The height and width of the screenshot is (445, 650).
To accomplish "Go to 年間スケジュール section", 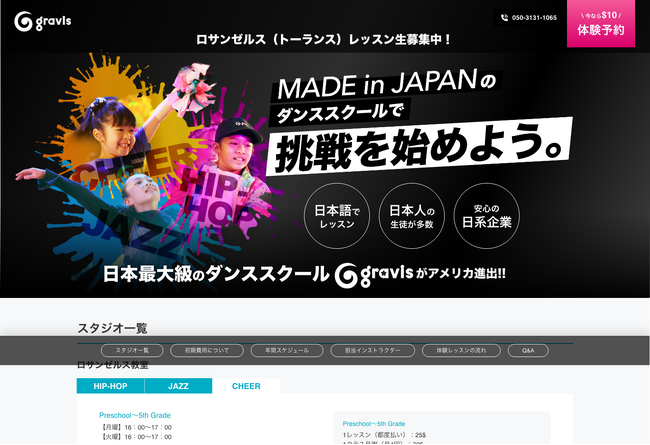I will tap(287, 350).
